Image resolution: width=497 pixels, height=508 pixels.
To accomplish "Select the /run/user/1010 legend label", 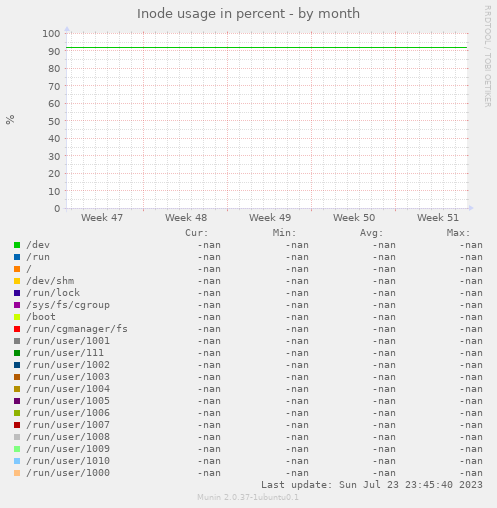I will 68,461.
